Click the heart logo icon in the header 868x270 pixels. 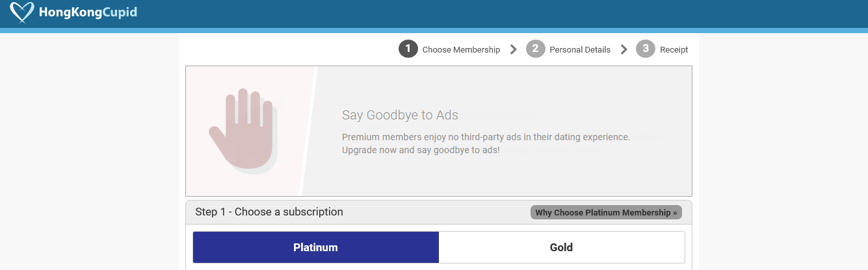(x=23, y=12)
